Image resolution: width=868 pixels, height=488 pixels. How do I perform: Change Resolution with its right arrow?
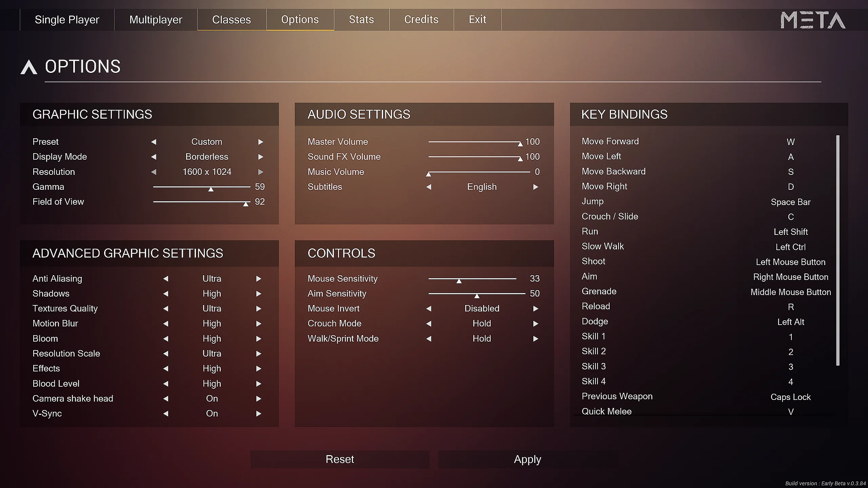260,172
